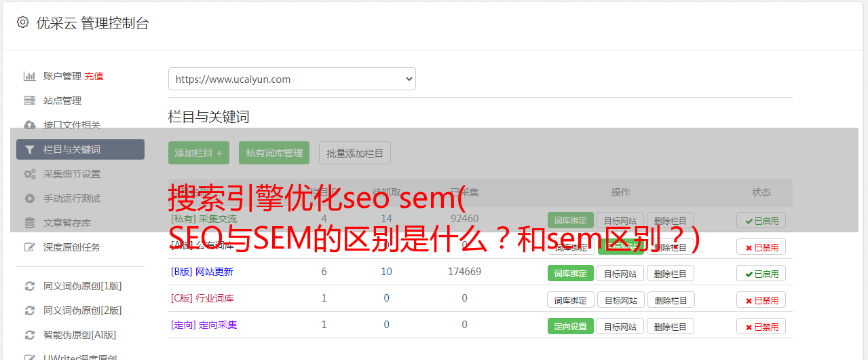The height and width of the screenshot is (360, 868).
Task: Click 充值 link next to 账户管理
Action: point(94,76)
